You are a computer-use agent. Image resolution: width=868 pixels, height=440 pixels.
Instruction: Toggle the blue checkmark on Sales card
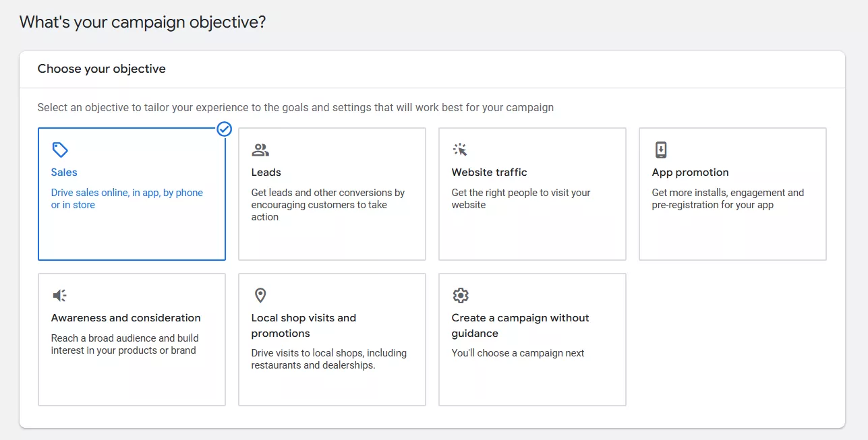pos(225,129)
